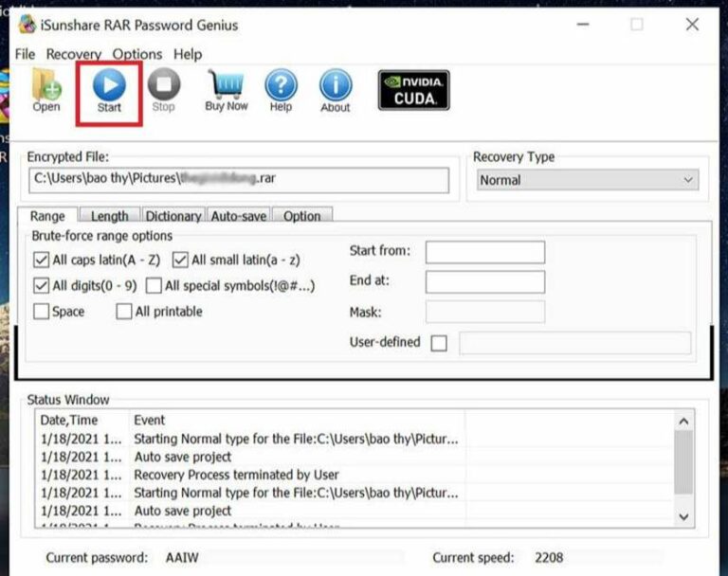Toggle All small latin(a - z)
The width and height of the screenshot is (728, 576).
pos(180,260)
